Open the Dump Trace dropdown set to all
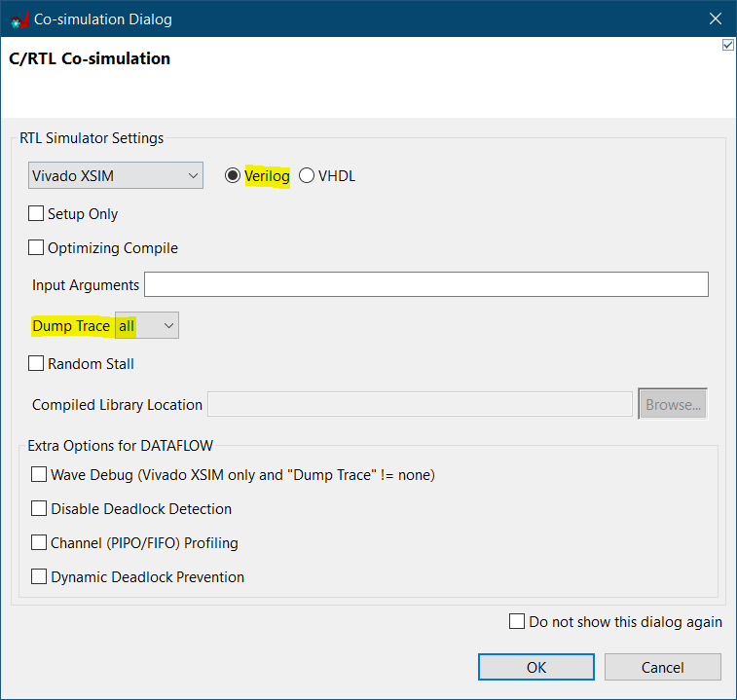Screen dimensions: 737x700 [x=147, y=325]
